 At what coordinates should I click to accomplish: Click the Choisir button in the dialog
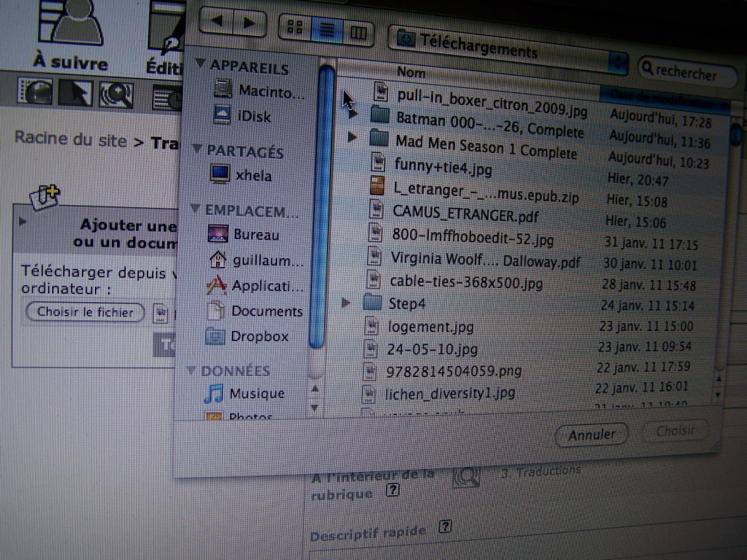pyautogui.click(x=675, y=430)
